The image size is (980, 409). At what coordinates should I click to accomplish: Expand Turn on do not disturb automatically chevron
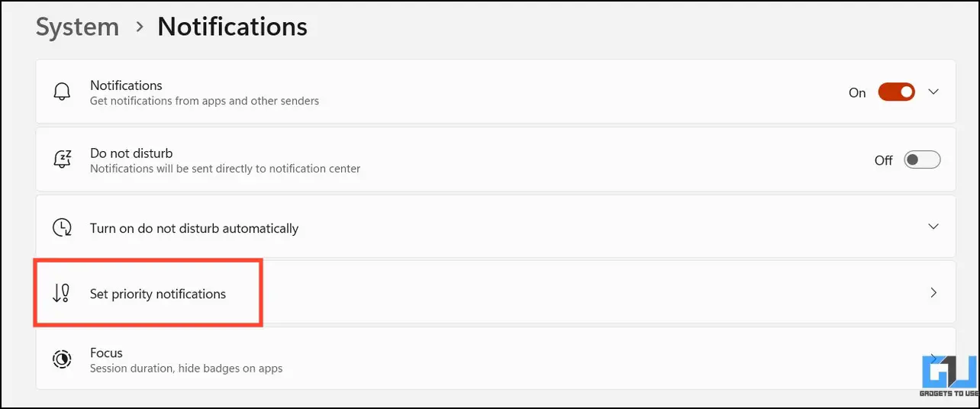click(x=933, y=227)
